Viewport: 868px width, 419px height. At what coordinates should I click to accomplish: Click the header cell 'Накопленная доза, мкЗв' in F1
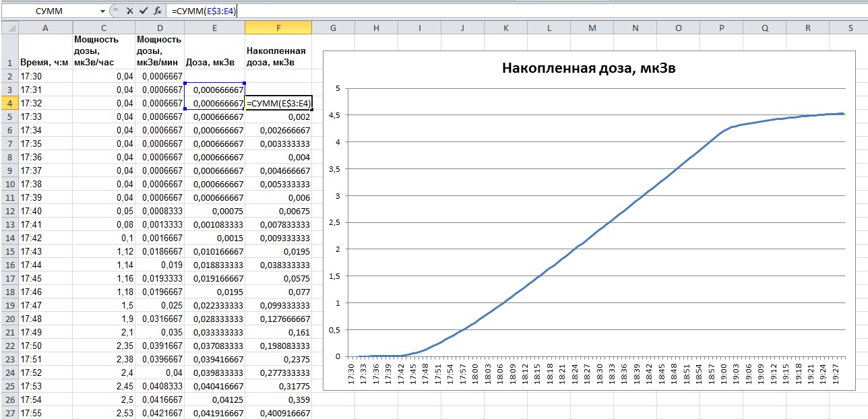click(278, 57)
